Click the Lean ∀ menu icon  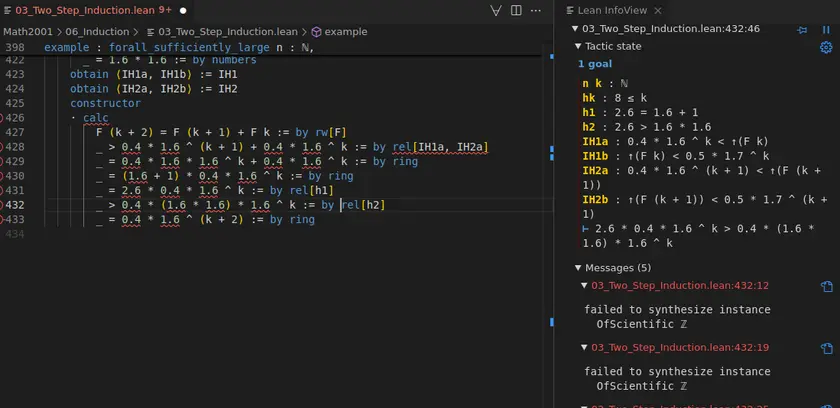tap(496, 10)
